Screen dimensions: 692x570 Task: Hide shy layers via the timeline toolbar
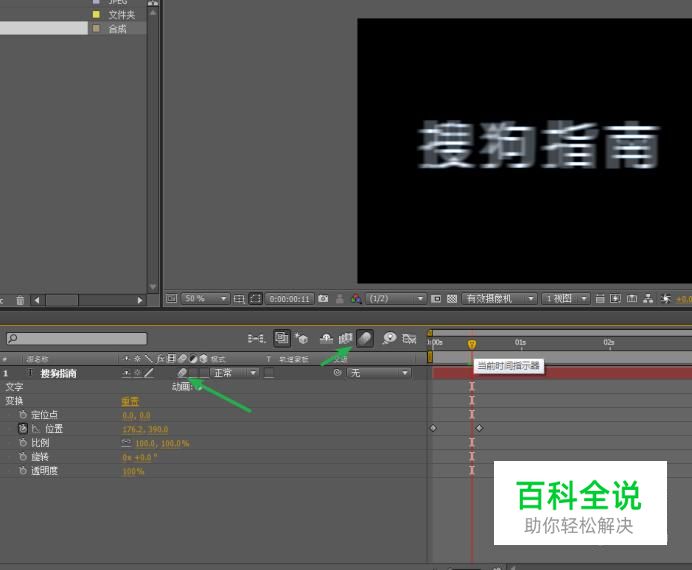coord(326,338)
